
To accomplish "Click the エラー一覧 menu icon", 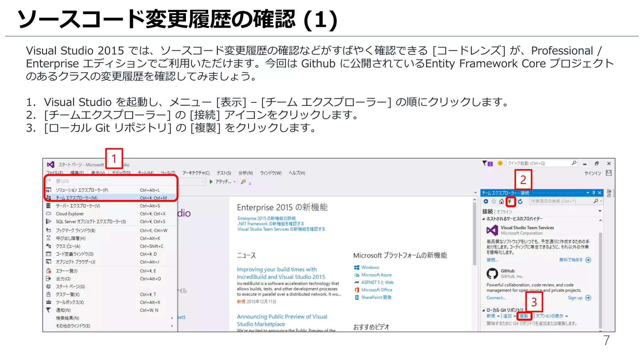I will [49, 271].
